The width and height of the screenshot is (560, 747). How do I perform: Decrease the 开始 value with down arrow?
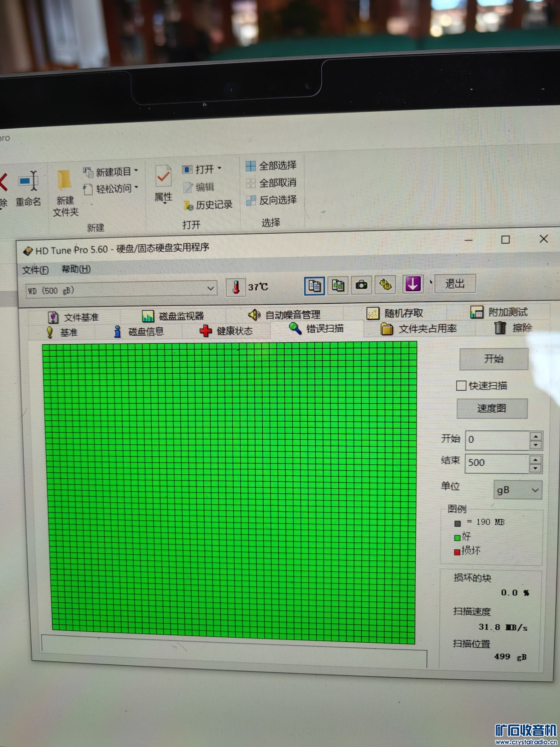pos(536,445)
